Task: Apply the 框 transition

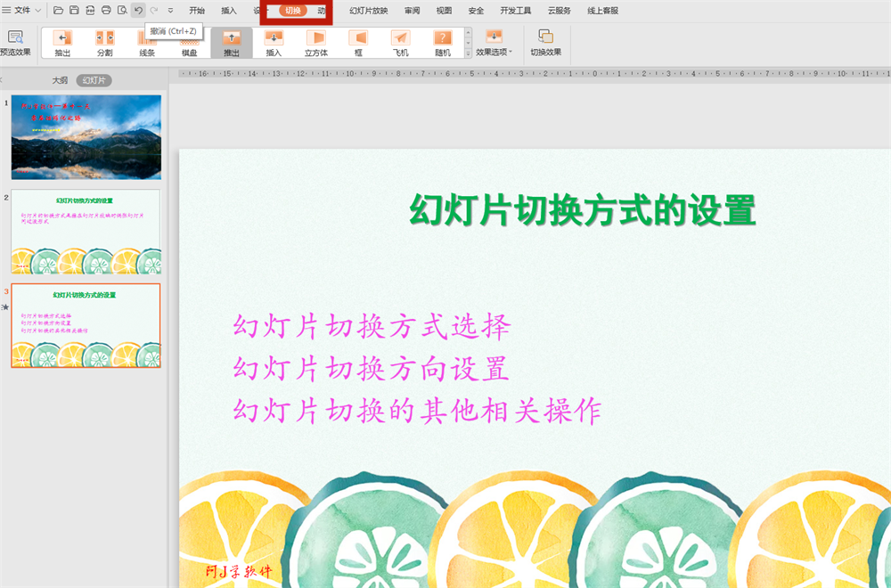Action: tap(358, 43)
